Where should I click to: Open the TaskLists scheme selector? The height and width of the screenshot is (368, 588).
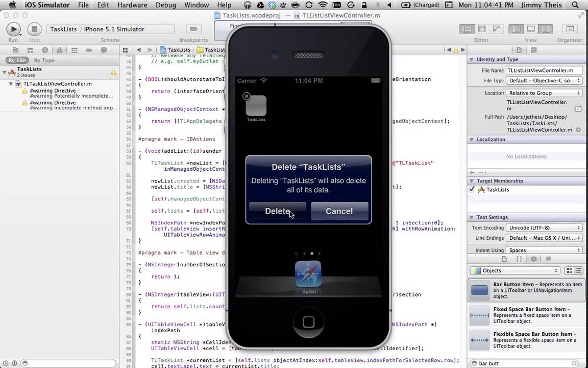pos(63,29)
